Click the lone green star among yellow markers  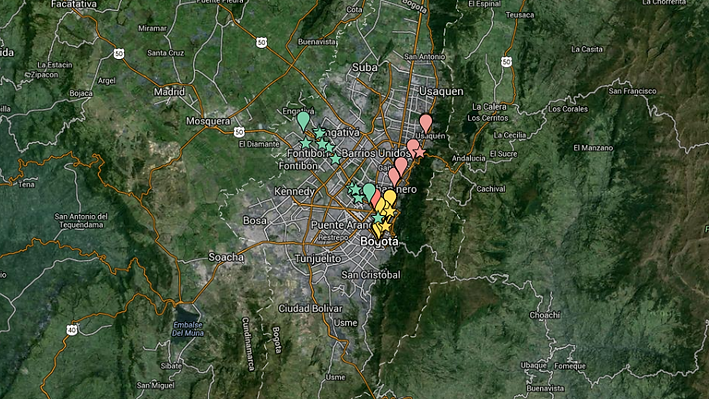coord(378,218)
